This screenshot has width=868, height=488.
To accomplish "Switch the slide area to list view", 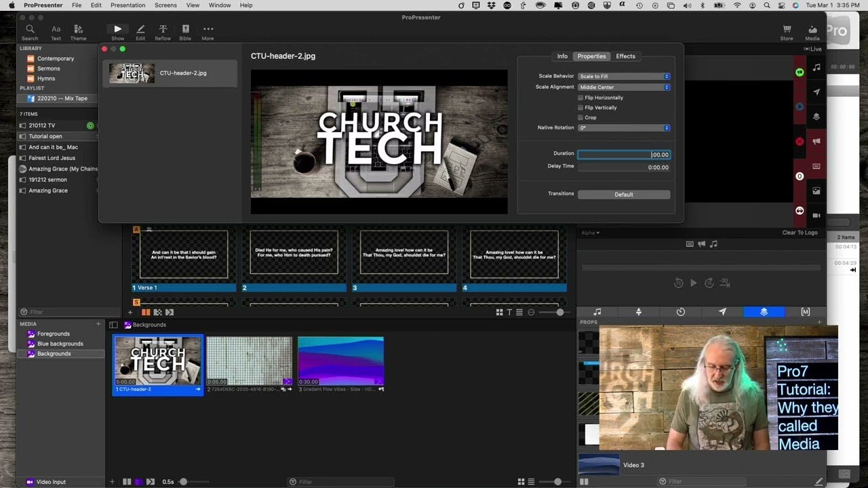I will (519, 312).
